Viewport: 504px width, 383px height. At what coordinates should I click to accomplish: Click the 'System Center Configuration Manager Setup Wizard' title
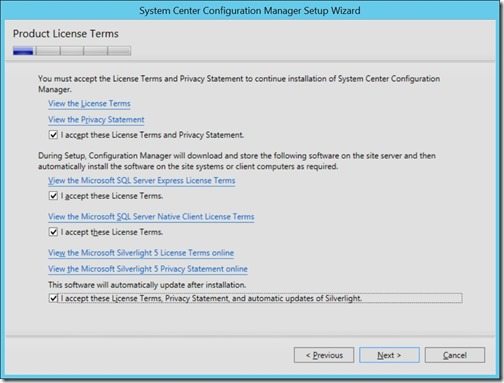(x=250, y=11)
